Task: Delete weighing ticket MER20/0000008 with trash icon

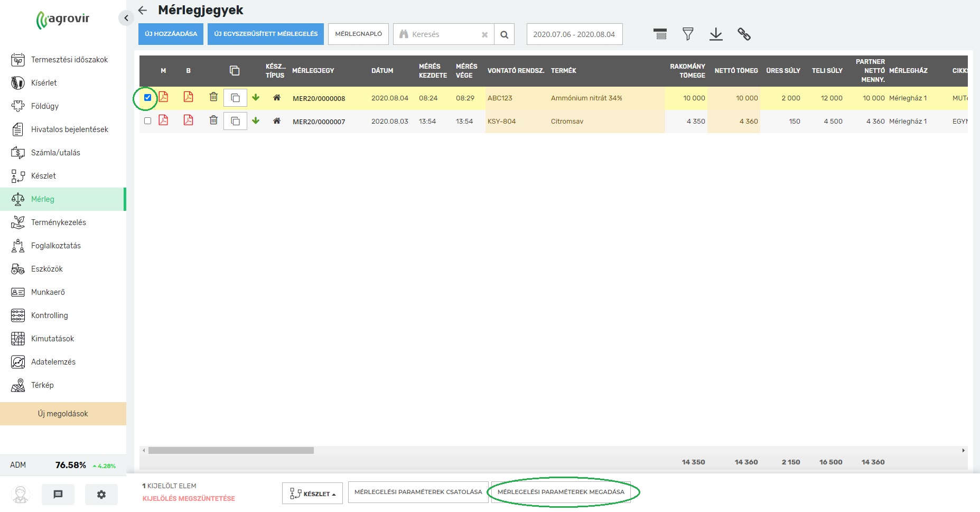Action: (x=213, y=97)
